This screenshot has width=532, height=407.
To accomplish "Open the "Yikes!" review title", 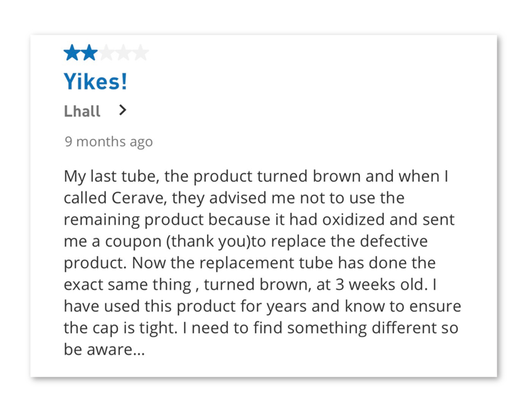I will click(x=95, y=82).
